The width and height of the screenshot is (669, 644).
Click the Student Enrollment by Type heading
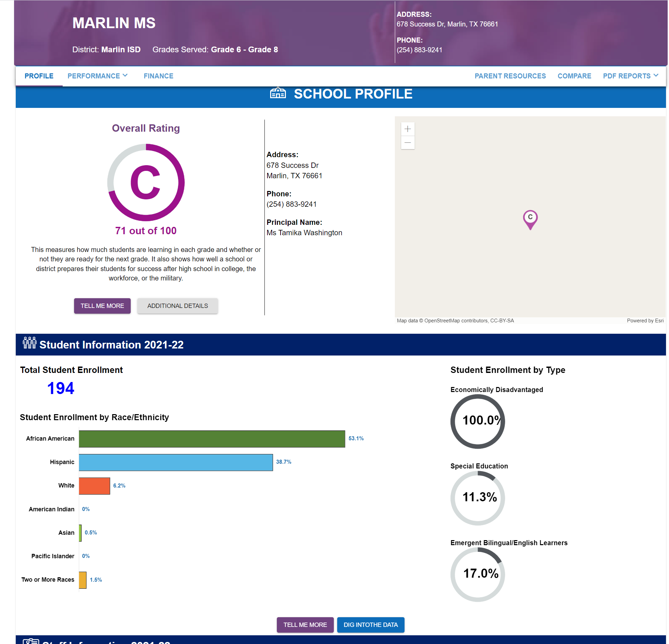[x=507, y=370]
